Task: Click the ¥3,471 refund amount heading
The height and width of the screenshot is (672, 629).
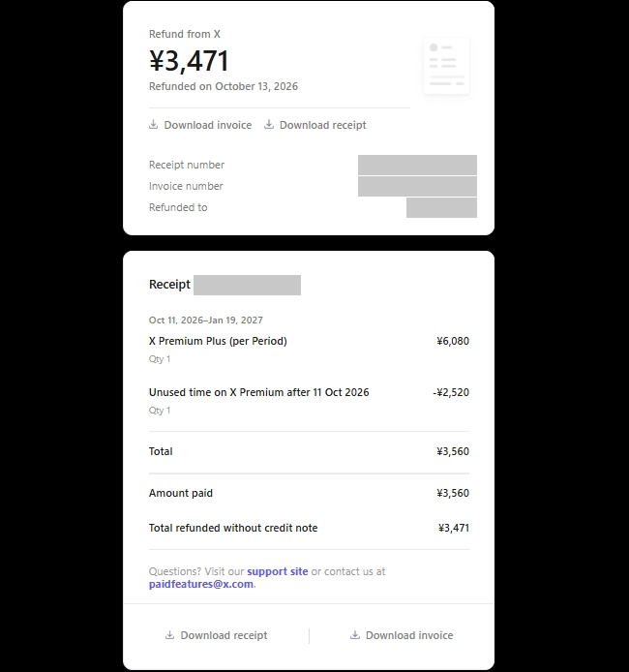Action: [x=189, y=61]
